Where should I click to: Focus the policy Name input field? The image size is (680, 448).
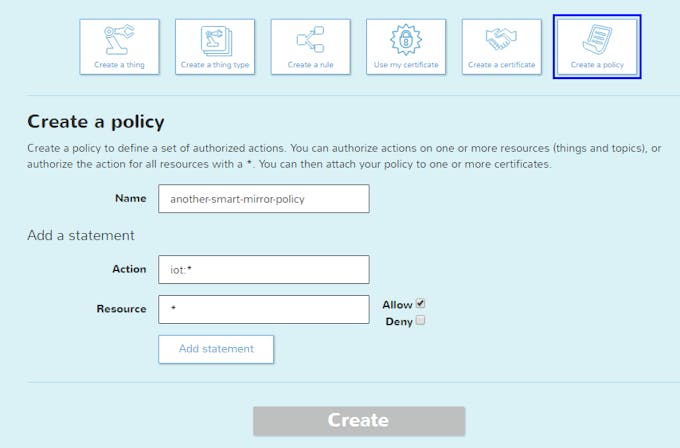click(264, 199)
